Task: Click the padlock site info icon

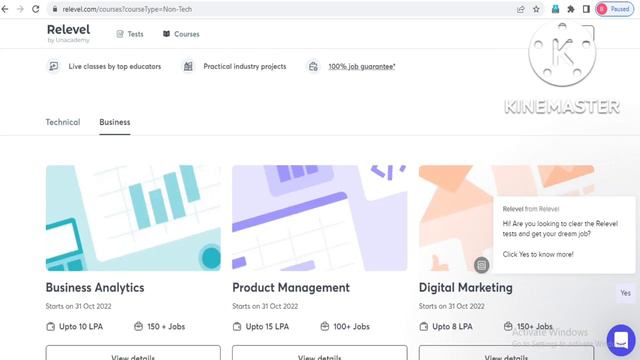Action: click(x=55, y=9)
